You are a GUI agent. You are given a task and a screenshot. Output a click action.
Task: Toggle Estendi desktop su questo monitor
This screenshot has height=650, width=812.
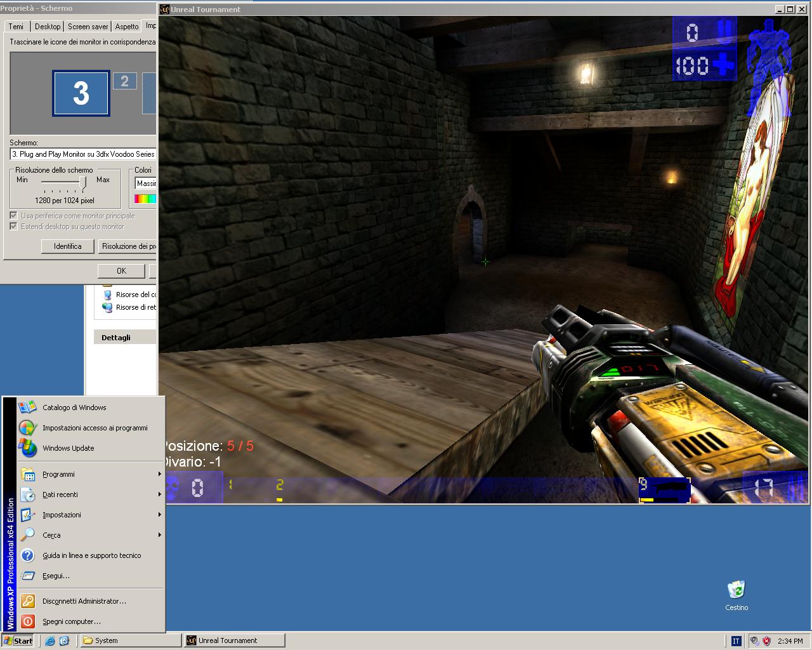tap(13, 227)
